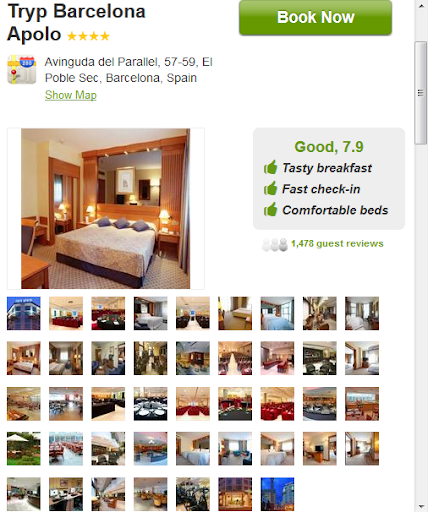428x512 pixels.
Task: Click the large main bedroom photo
Action: 106,209
